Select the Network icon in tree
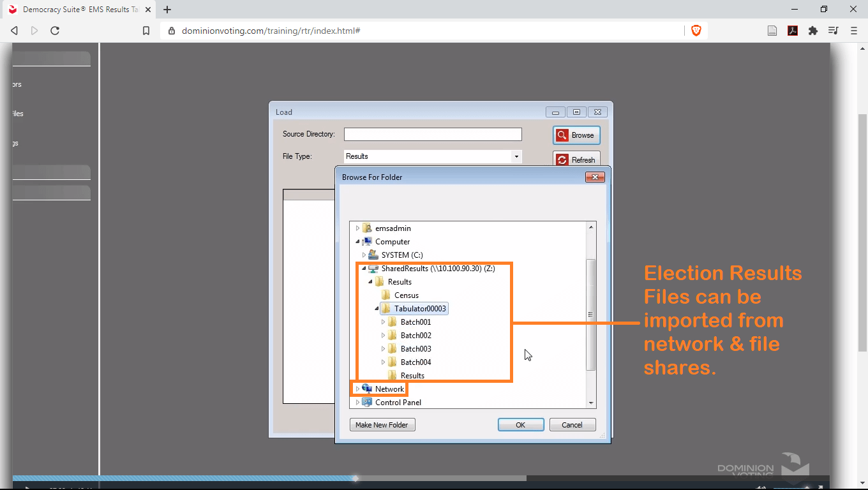 click(367, 389)
